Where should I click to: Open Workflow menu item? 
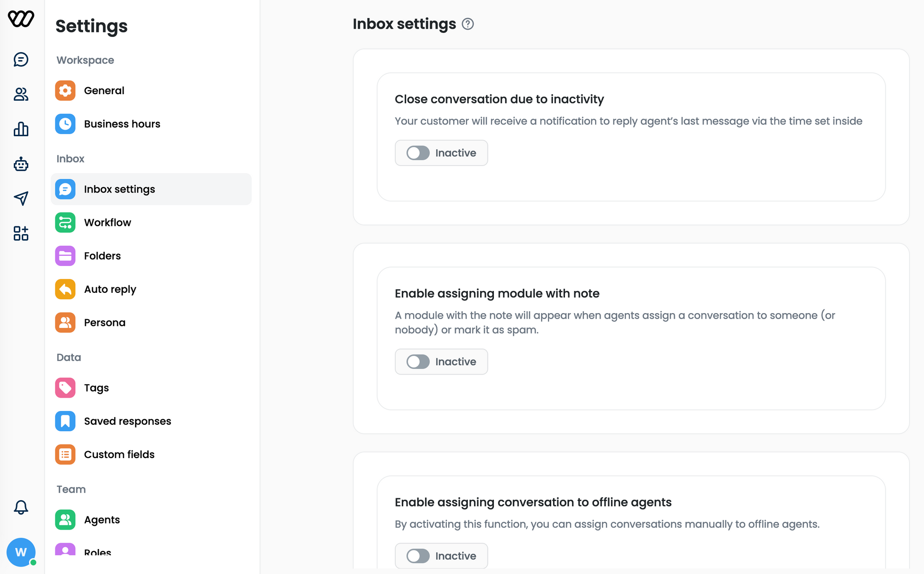coord(151,223)
